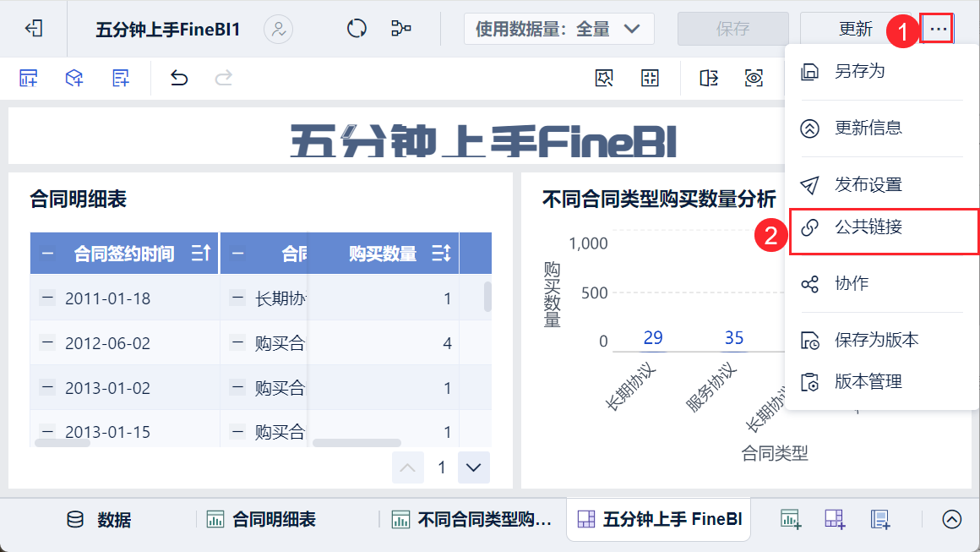Switch to the 五分钟上手 FineBI tab
This screenshot has width=980, height=552.
coord(659,520)
